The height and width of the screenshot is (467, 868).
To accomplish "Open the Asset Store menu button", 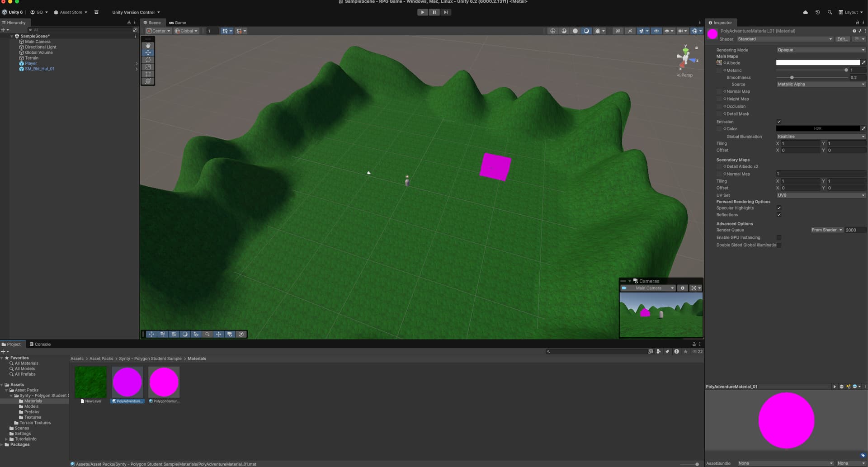I will click(x=71, y=12).
